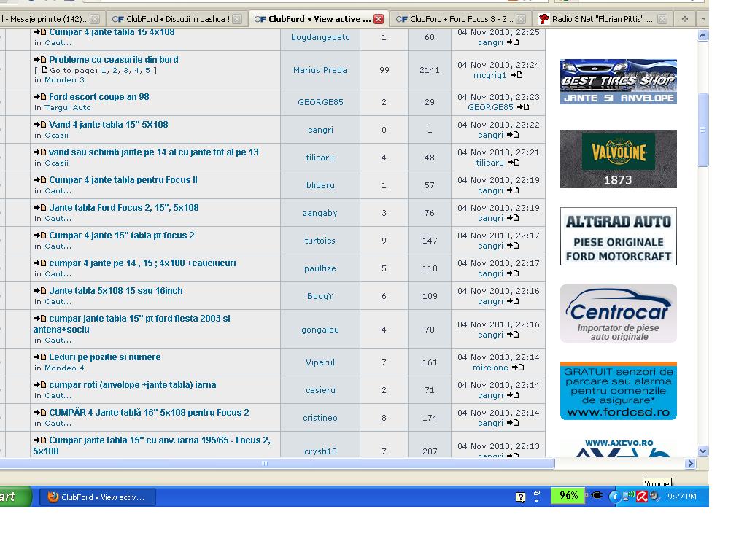Open topic 'Probleme cu ceasurile din bord'
Viewport: 747px width, 560px height.
pyautogui.click(x=113, y=60)
